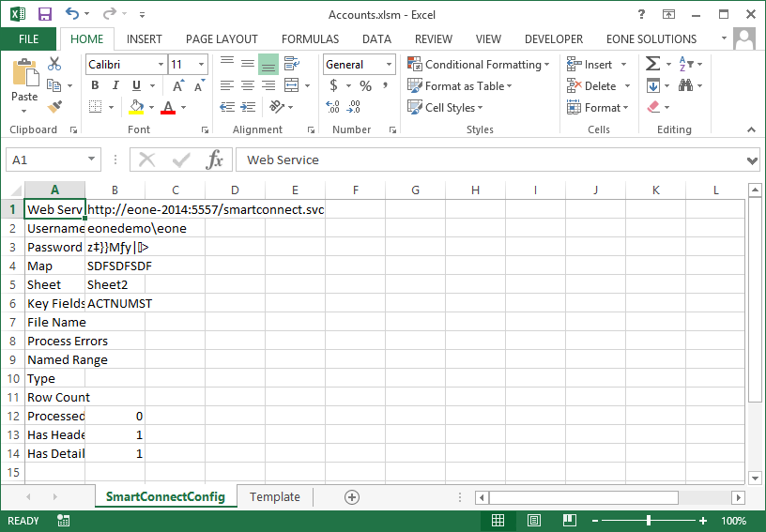Open the font name Calibri dropdown
Viewport: 766px width, 532px height.
point(161,65)
